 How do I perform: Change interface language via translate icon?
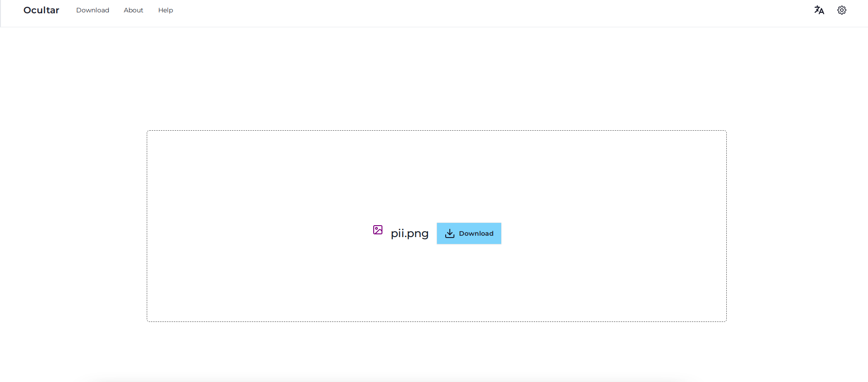819,10
